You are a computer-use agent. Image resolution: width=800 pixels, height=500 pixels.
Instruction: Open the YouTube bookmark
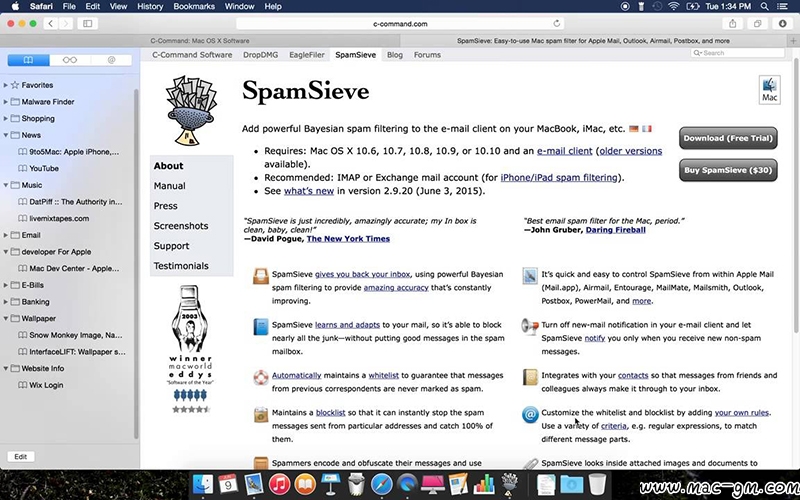pyautogui.click(x=44, y=168)
